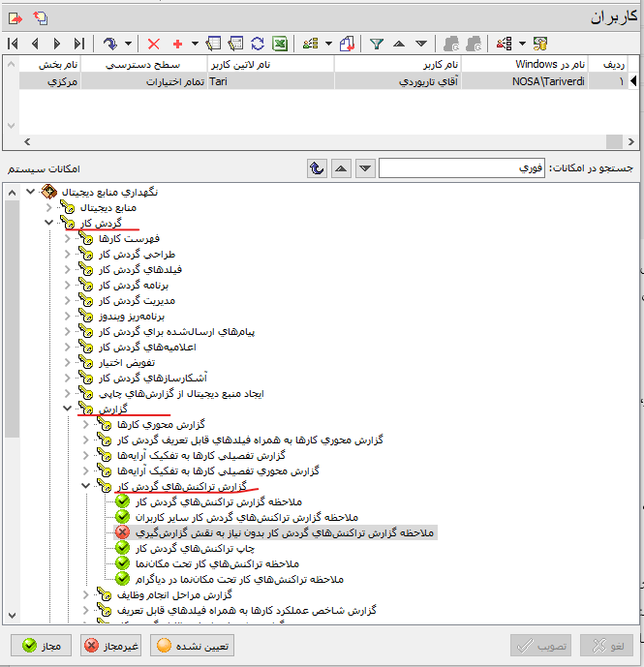
Task: Click the blue circular refresh icon
Action: coord(258,44)
